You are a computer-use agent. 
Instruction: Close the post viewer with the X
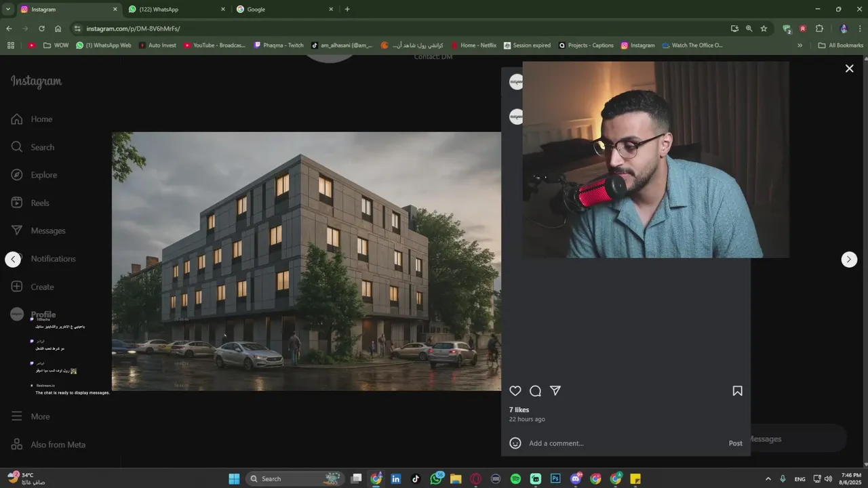849,68
